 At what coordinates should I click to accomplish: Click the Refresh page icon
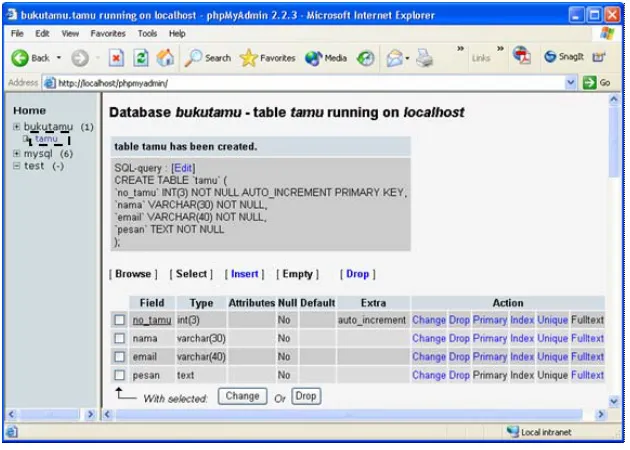[141, 58]
